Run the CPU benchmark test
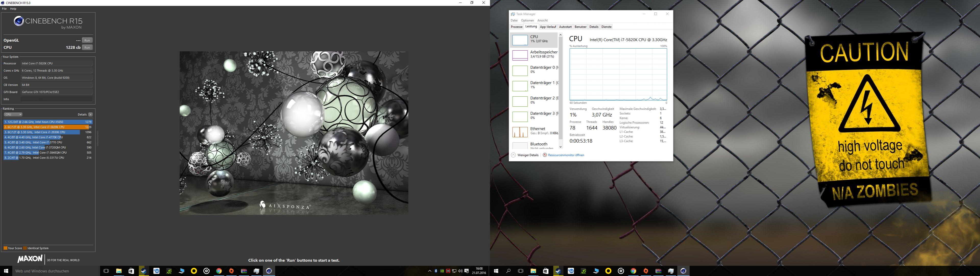Screen dimensions: 980x276 (x=87, y=48)
